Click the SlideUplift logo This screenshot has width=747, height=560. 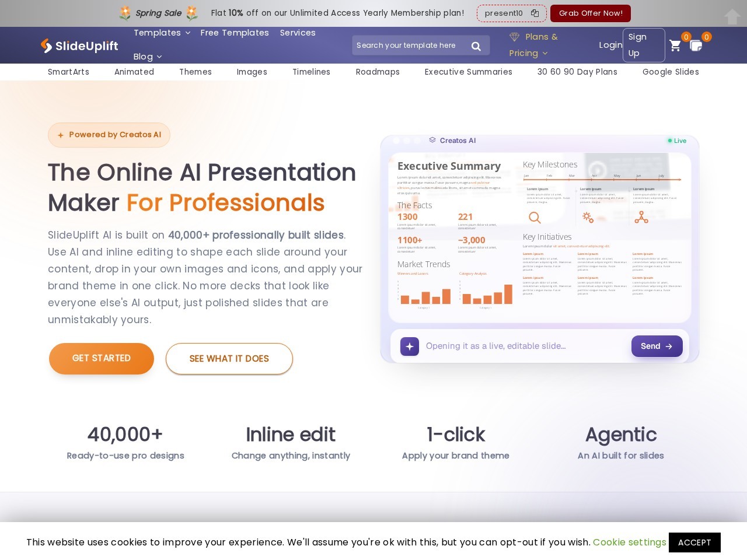79,45
